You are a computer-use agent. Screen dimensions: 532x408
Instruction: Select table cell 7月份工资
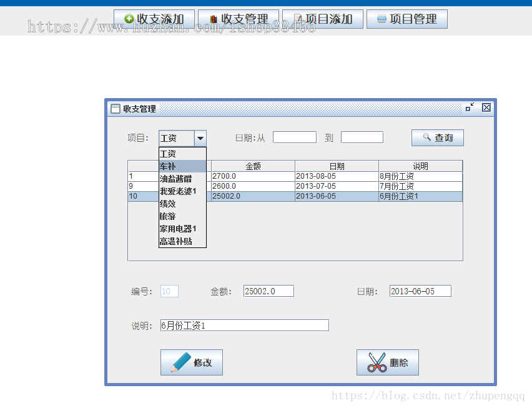click(421, 186)
